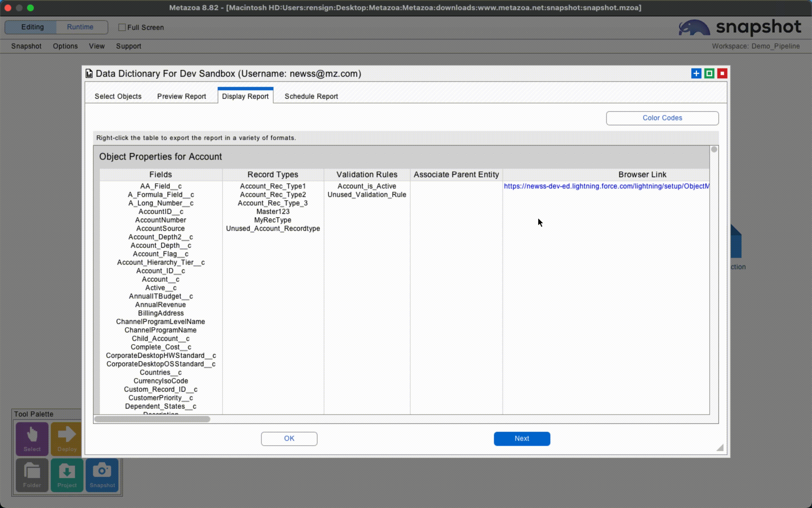This screenshot has width=812, height=508.
Task: Enable the Full Screen checkbox
Action: coord(122,27)
